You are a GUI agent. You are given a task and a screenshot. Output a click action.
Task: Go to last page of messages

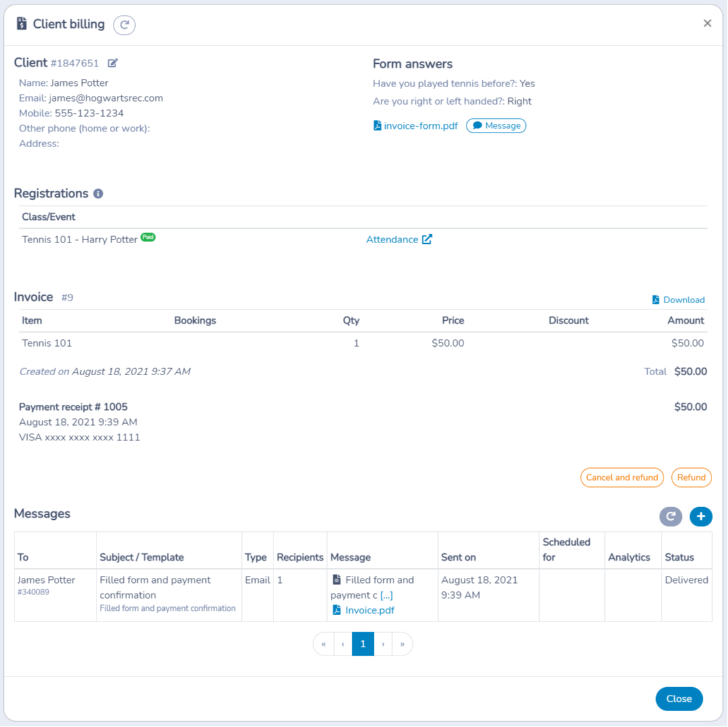403,644
